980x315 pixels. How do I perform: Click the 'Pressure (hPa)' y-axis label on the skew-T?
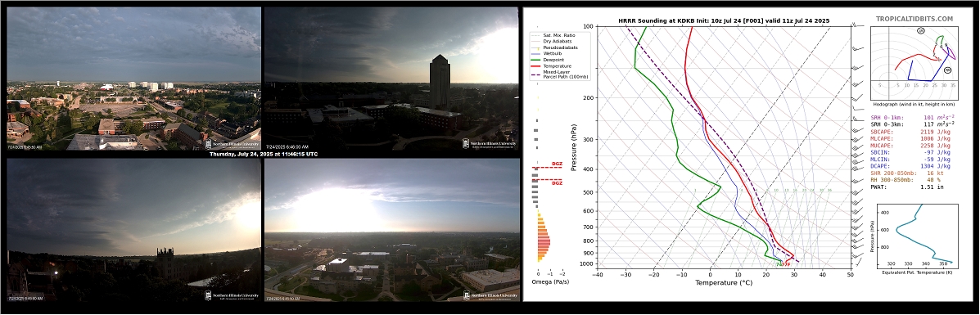point(575,147)
